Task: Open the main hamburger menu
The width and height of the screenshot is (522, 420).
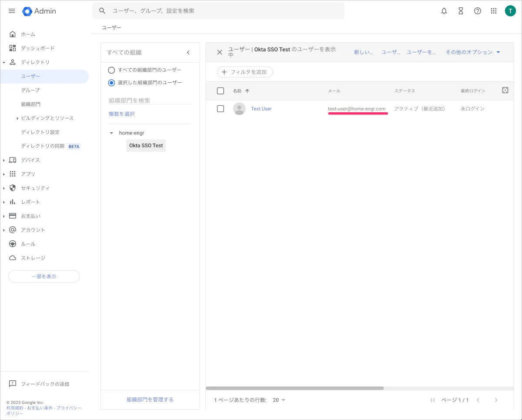Action: coord(12,11)
